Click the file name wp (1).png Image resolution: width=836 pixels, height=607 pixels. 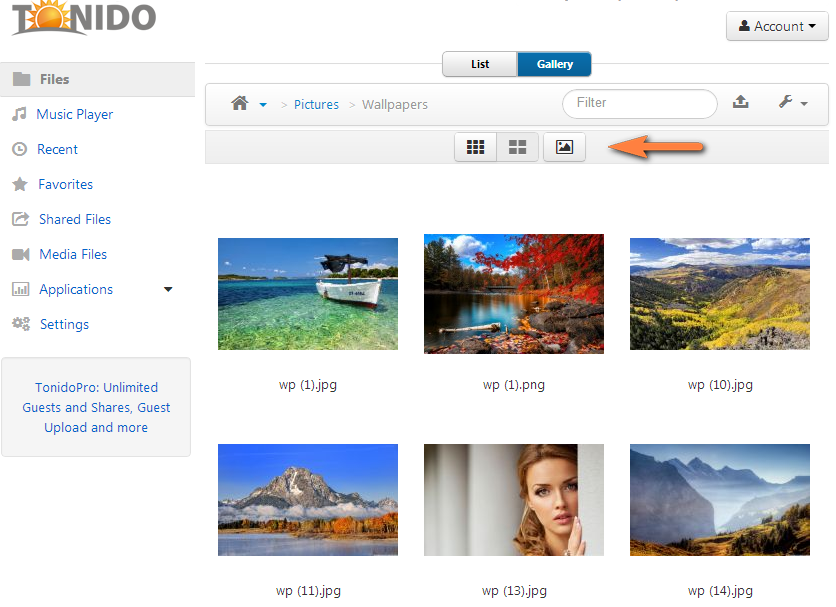click(513, 385)
